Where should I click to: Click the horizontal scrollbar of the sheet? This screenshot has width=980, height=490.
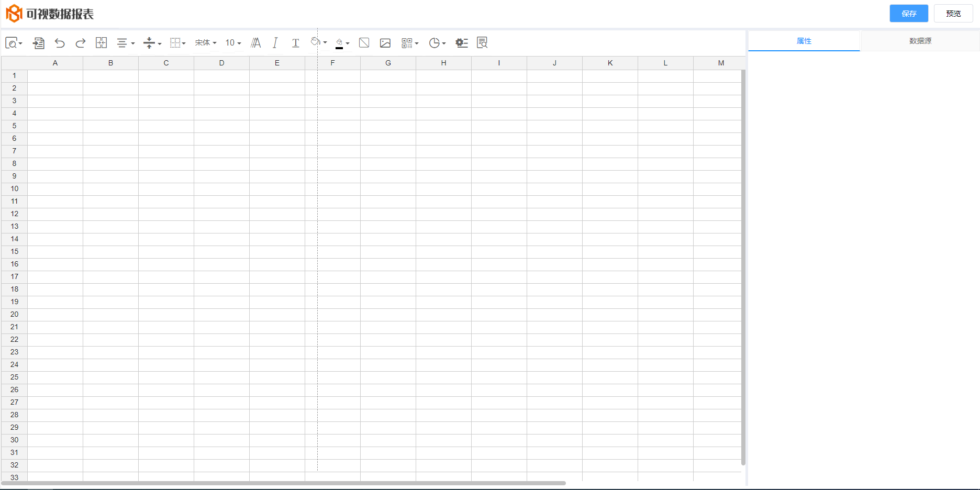coord(283,483)
